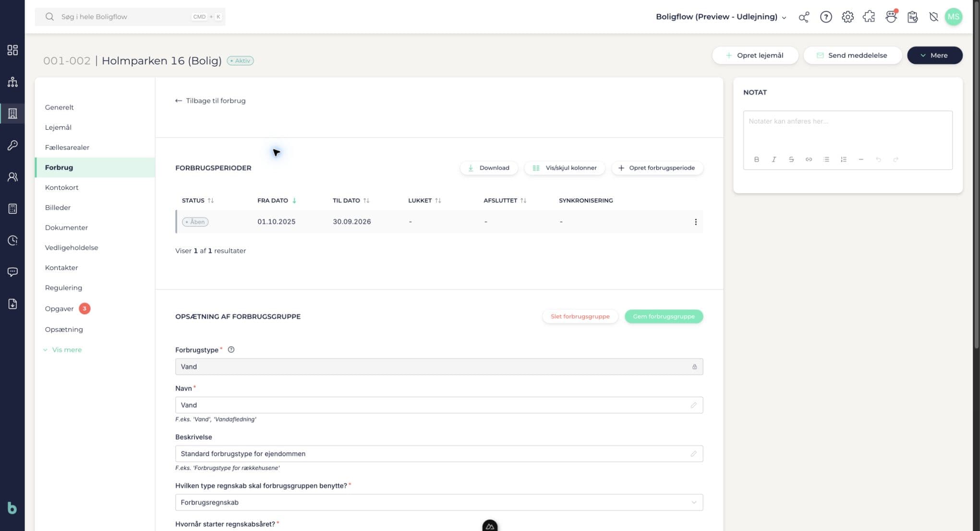
Task: Open the help question mark icon
Action: 826,17
